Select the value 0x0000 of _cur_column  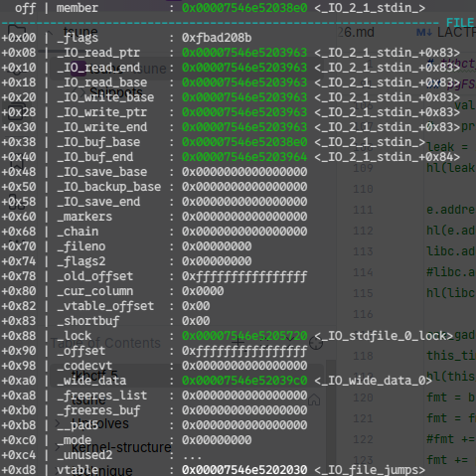[x=203, y=291]
